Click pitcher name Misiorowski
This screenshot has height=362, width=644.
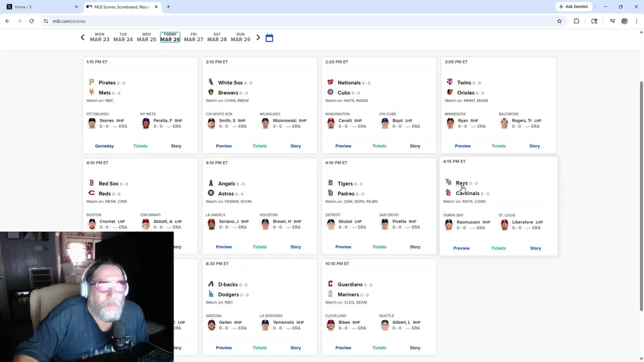click(x=285, y=121)
